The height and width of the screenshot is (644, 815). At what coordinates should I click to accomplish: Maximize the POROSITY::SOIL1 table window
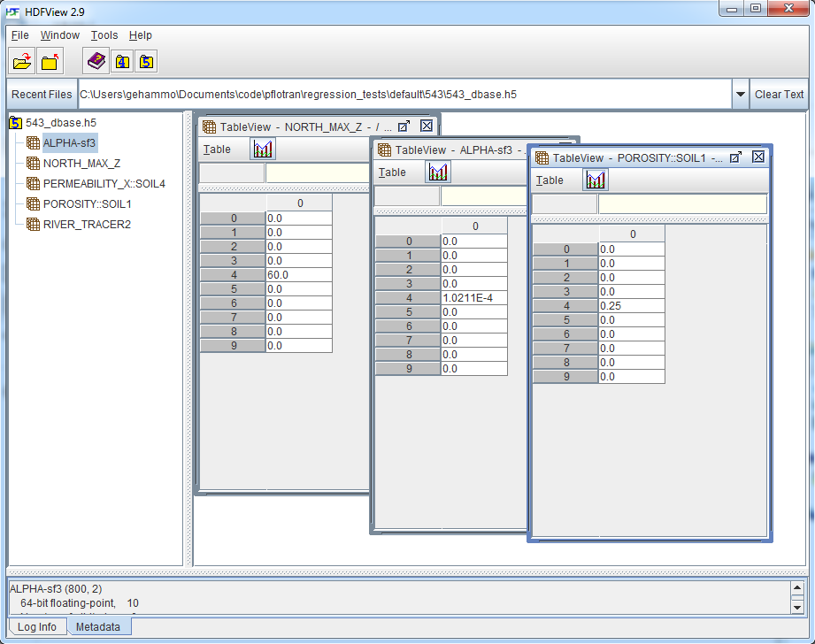pos(735,157)
